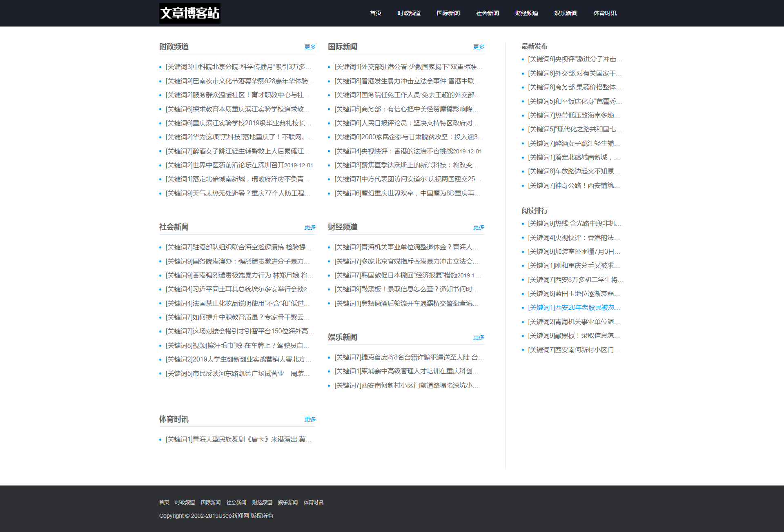This screenshot has width=784, height=532.
Task: Open article 华为这项"黑科技"落地重庆了
Action: point(240,137)
